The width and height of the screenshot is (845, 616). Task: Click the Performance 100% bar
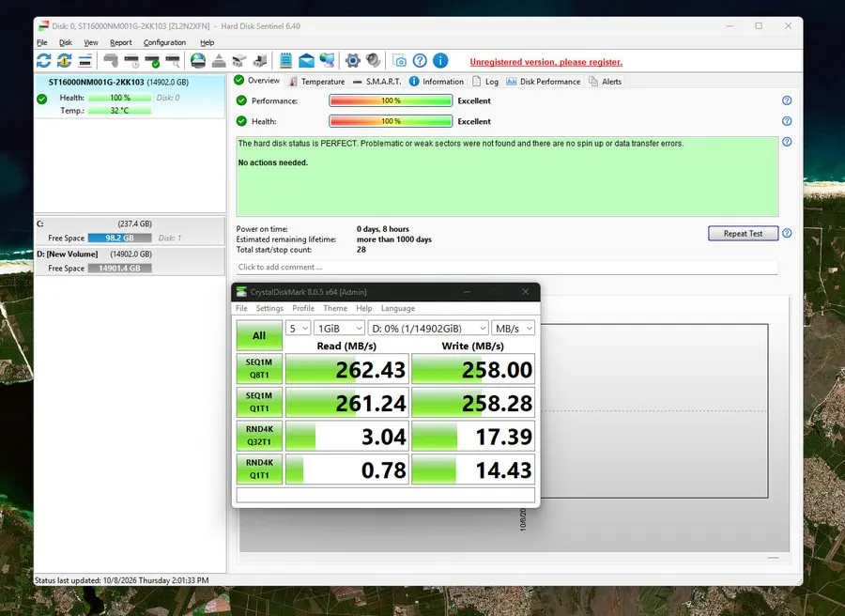click(x=391, y=100)
